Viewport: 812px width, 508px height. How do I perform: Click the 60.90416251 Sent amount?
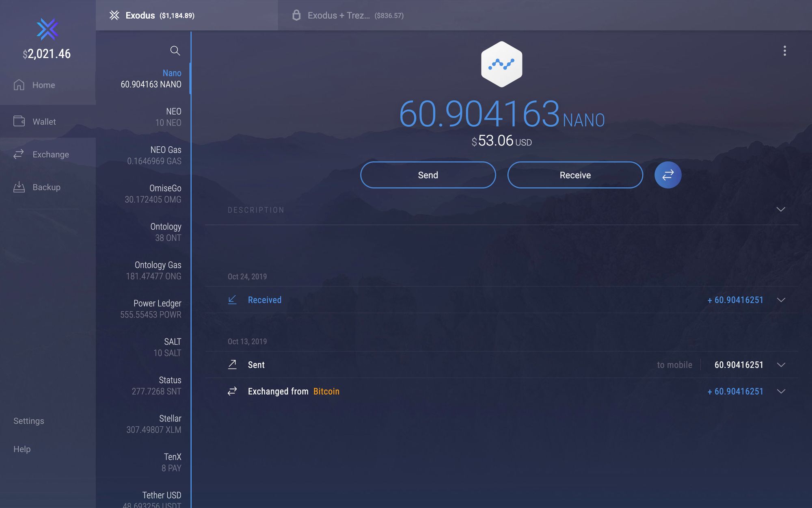click(739, 365)
